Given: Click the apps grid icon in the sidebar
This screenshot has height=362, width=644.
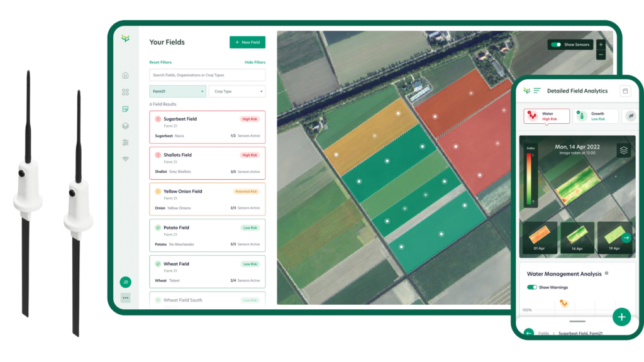Looking at the screenshot, I should 125,91.
